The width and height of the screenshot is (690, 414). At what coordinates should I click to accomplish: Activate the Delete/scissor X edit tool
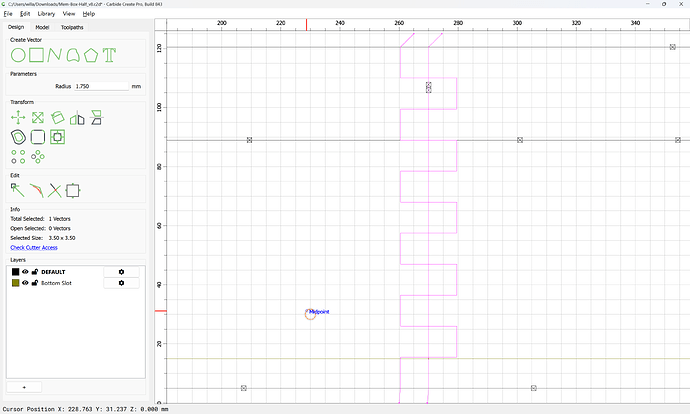point(55,191)
